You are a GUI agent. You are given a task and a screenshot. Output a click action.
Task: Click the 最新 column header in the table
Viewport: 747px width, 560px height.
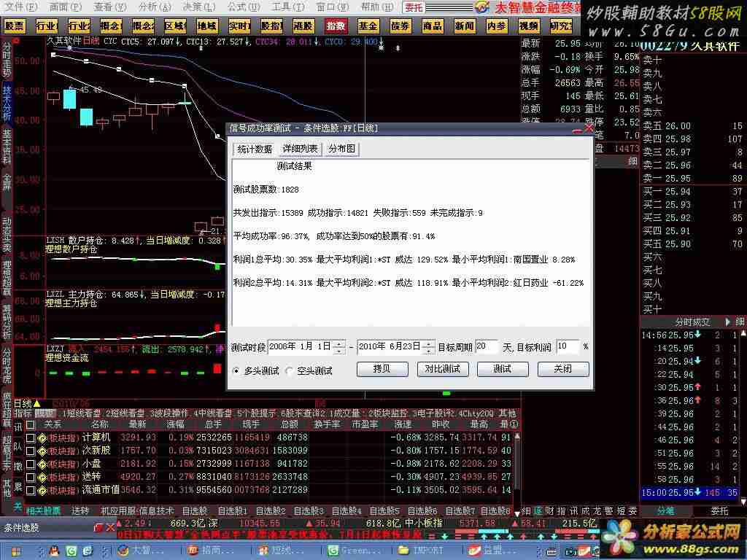point(137,424)
